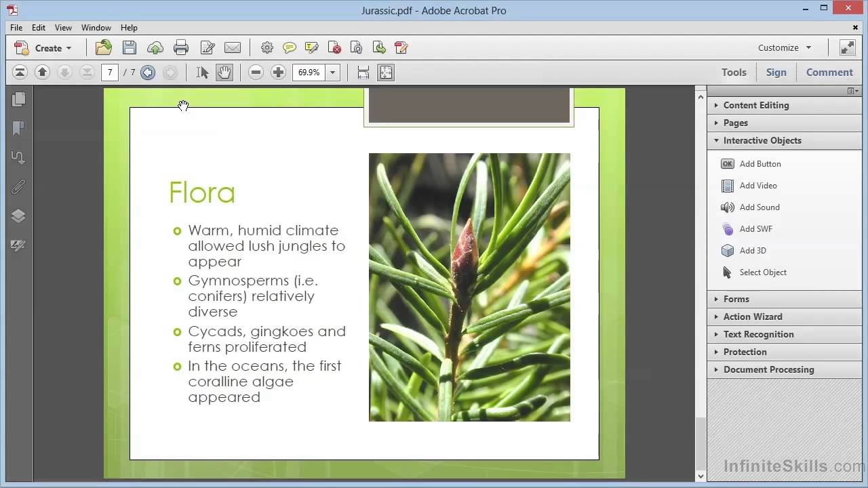Send file via the envelope email icon
This screenshot has width=868, height=488.
[233, 47]
